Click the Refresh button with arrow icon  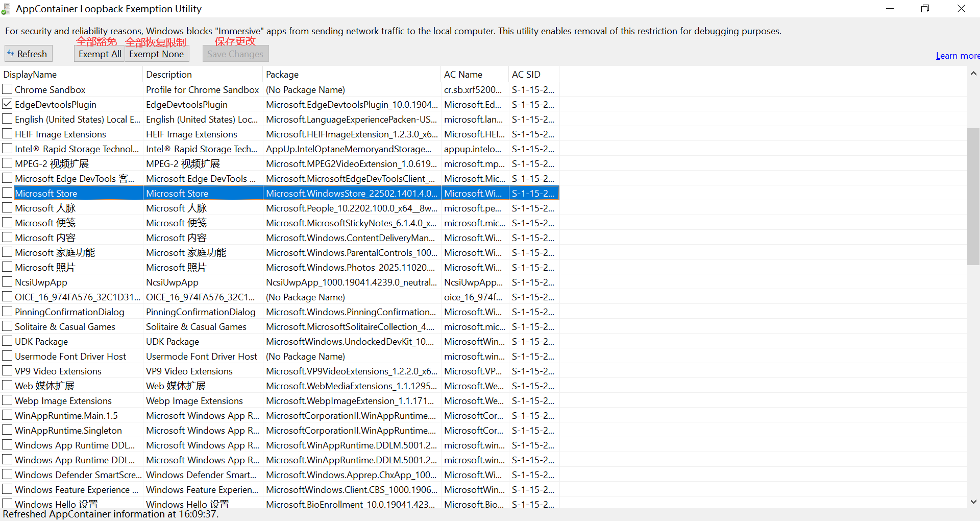pos(28,54)
